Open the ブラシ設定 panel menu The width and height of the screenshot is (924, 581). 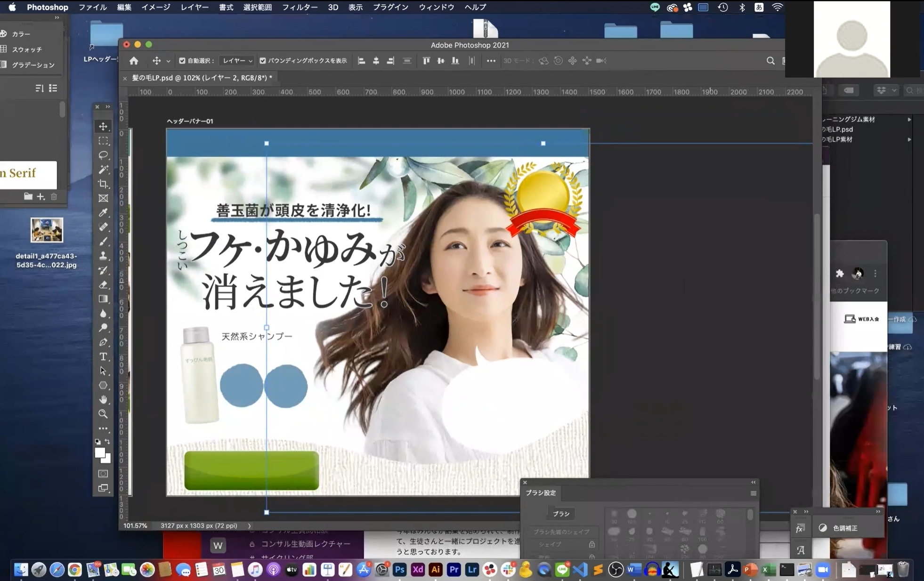pos(753,493)
